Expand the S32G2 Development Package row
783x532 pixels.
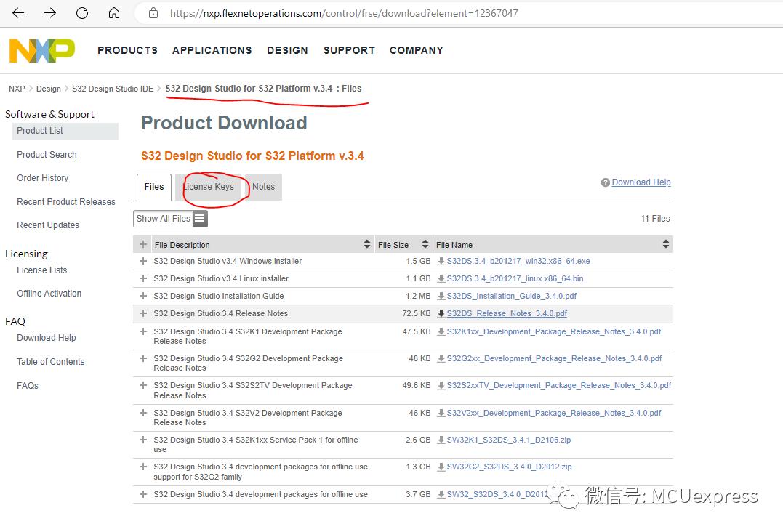pos(143,358)
